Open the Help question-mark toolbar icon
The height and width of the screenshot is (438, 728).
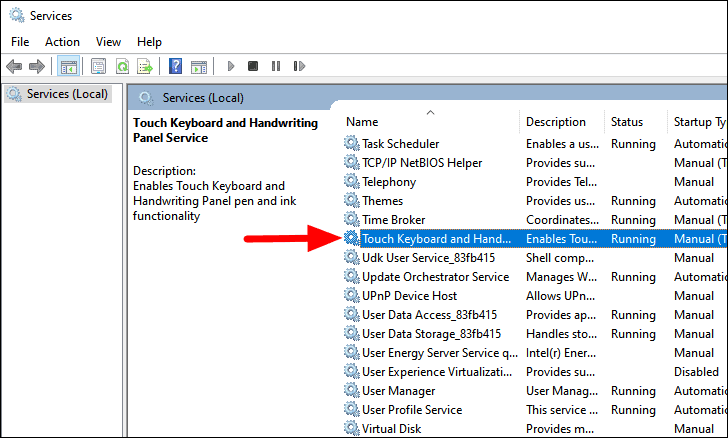[176, 66]
